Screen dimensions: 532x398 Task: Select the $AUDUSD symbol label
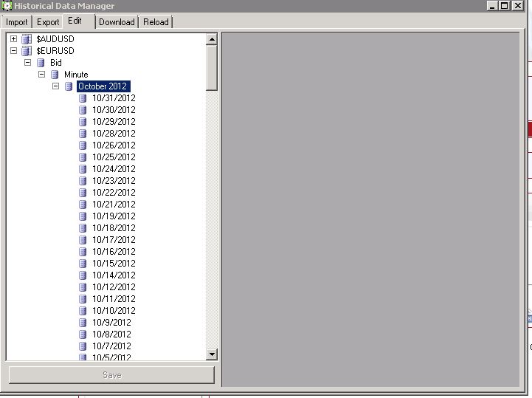55,39
